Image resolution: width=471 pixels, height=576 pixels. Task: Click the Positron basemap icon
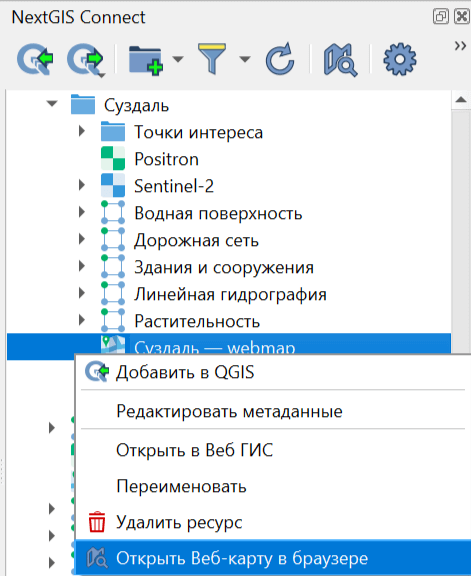(113, 158)
